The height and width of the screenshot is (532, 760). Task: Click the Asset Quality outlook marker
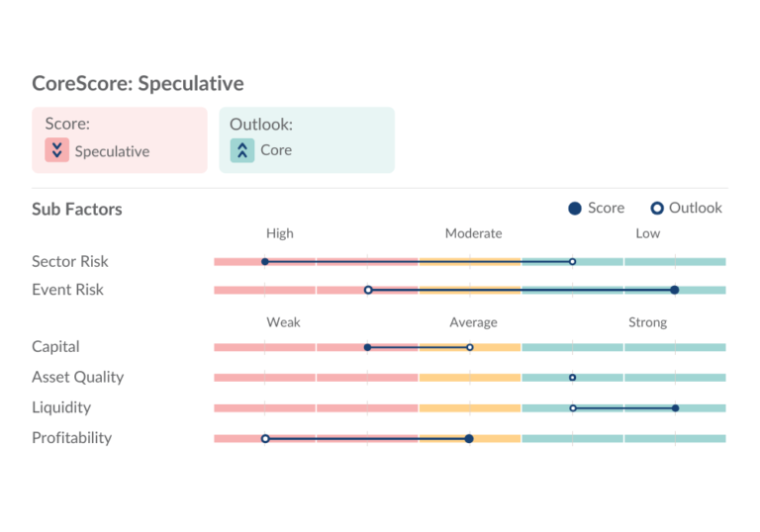(572, 377)
